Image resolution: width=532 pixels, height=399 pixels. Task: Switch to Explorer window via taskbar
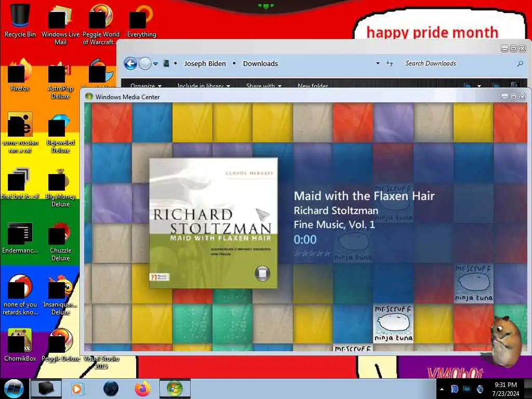click(46, 389)
